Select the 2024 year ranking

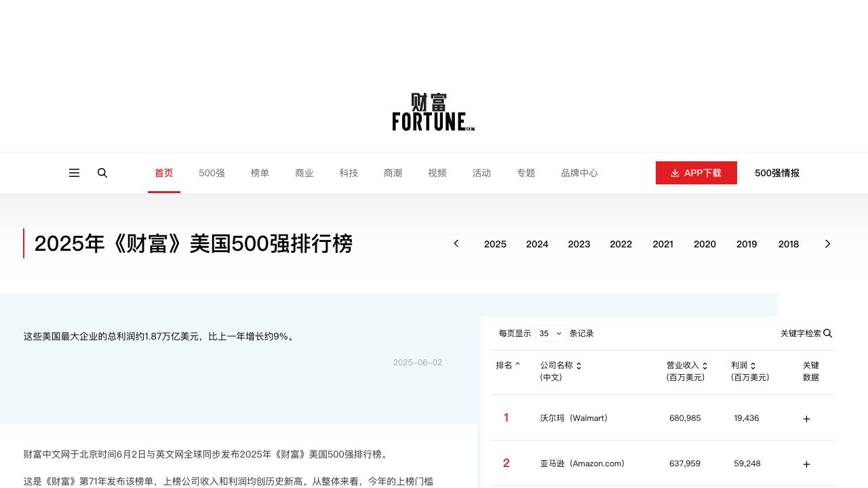click(537, 244)
